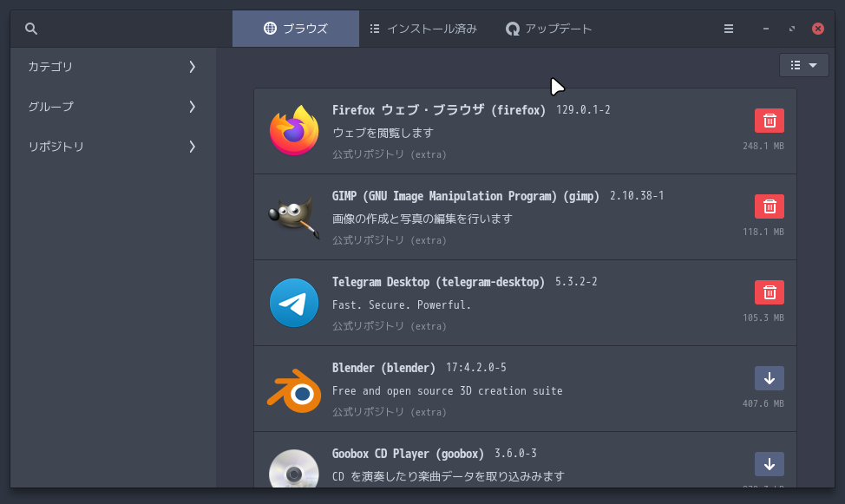Image resolution: width=845 pixels, height=504 pixels.
Task: Switch to the ブラウズ tab
Action: point(296,29)
